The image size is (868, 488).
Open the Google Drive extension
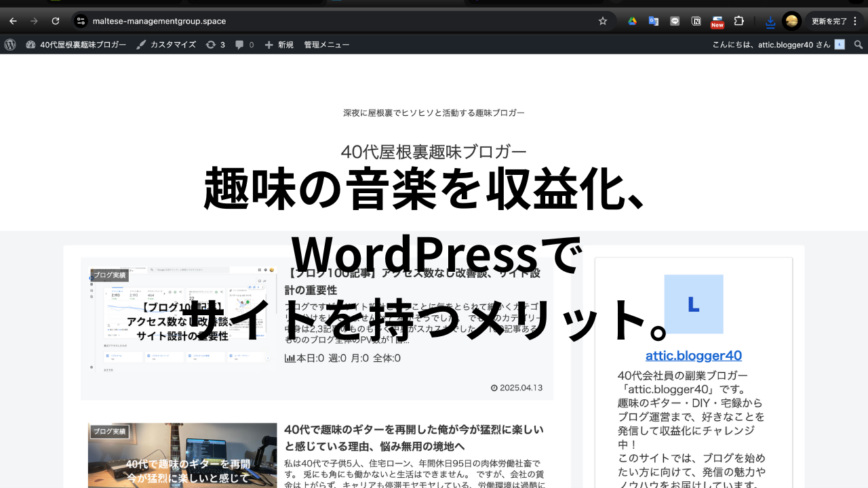pyautogui.click(x=632, y=21)
